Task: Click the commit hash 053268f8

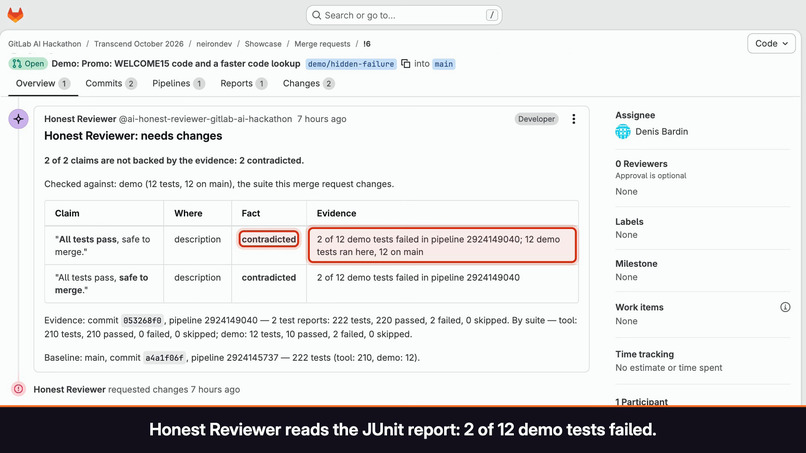Action: 142,320
